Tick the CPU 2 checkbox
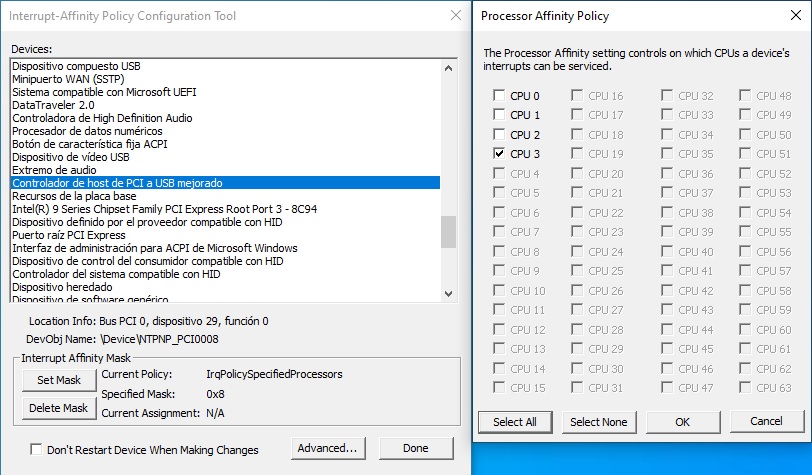 pyautogui.click(x=499, y=135)
